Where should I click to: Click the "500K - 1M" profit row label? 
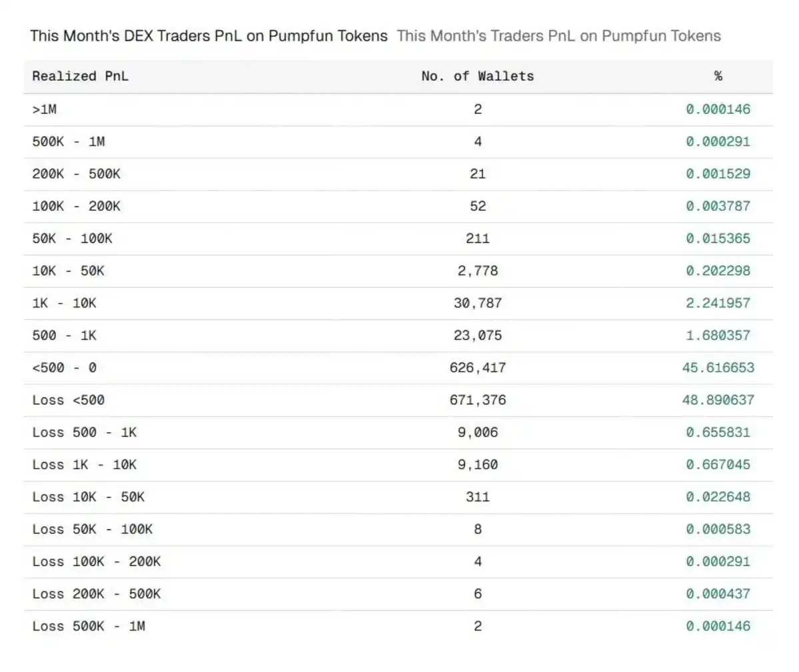(x=68, y=141)
